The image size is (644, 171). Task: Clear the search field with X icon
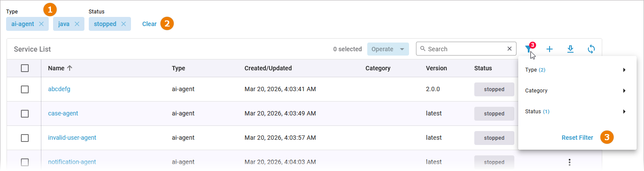(x=510, y=49)
